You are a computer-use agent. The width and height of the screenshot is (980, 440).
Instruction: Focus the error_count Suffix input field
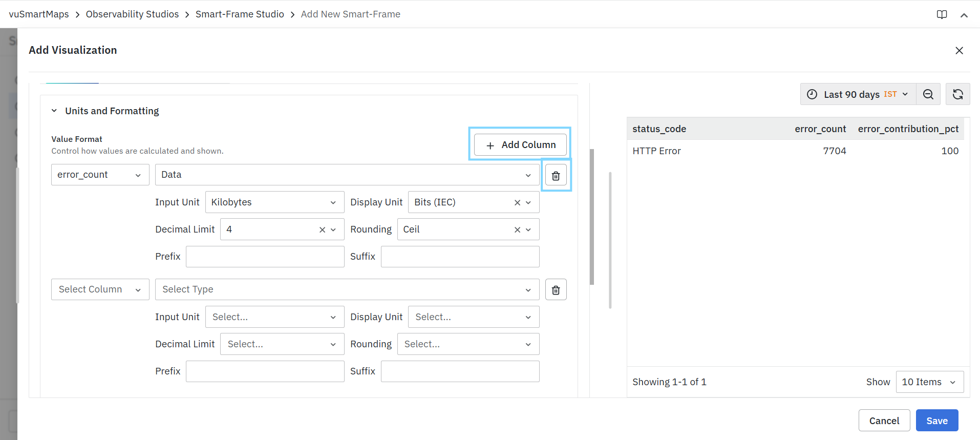point(460,257)
